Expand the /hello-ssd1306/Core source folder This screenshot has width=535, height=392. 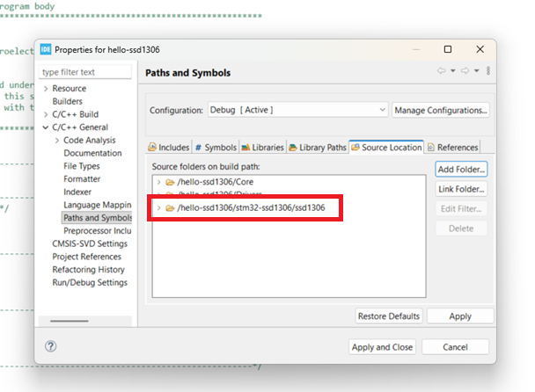[159, 182]
